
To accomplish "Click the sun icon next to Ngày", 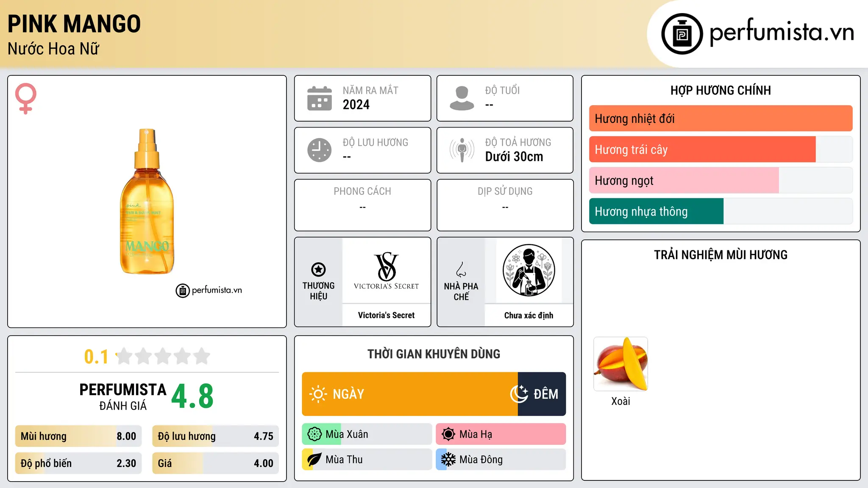I will click(318, 394).
